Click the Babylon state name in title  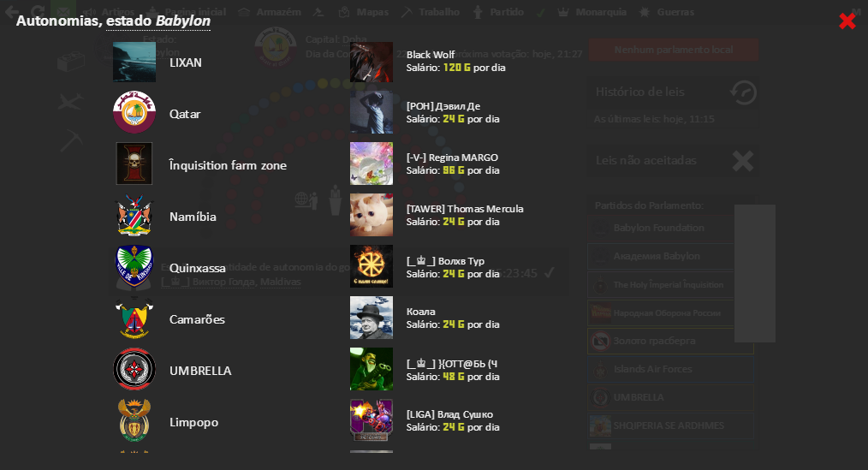pos(182,21)
